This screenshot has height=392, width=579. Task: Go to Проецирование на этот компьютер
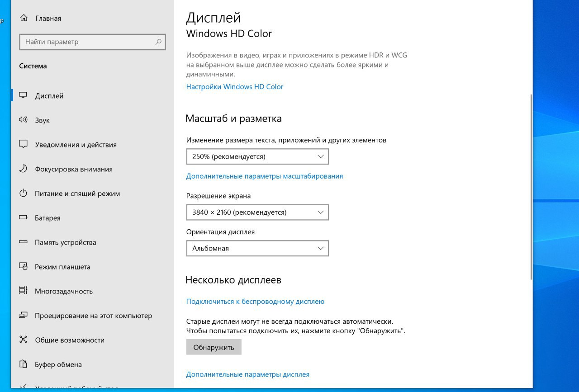92,315
